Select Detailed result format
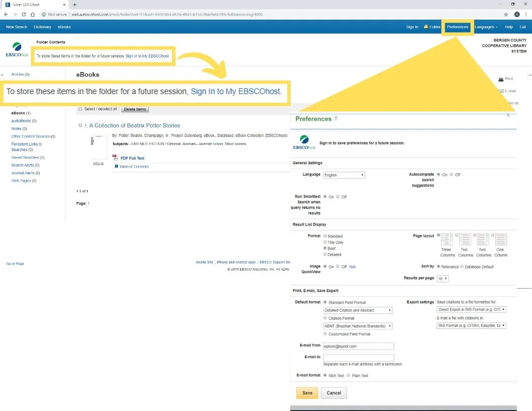 [325, 254]
